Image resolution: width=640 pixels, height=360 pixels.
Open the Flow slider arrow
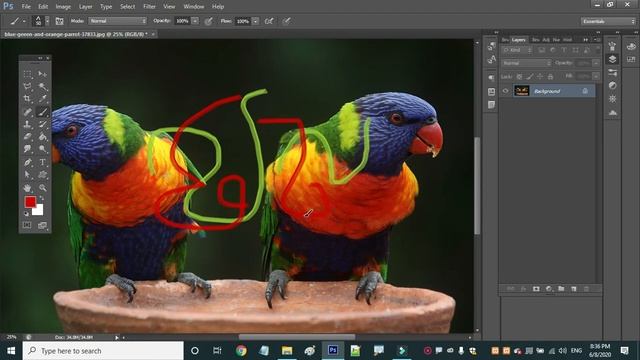tap(256, 21)
